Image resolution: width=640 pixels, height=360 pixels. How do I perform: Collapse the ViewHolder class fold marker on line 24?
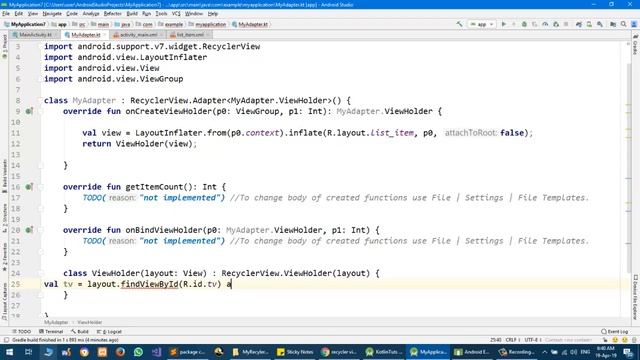(41, 273)
